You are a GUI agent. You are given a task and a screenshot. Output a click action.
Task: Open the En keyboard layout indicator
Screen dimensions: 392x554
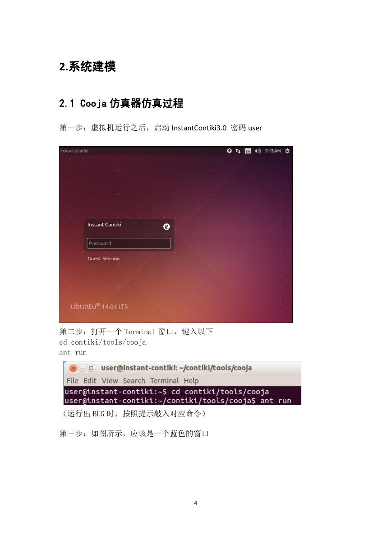pos(248,151)
